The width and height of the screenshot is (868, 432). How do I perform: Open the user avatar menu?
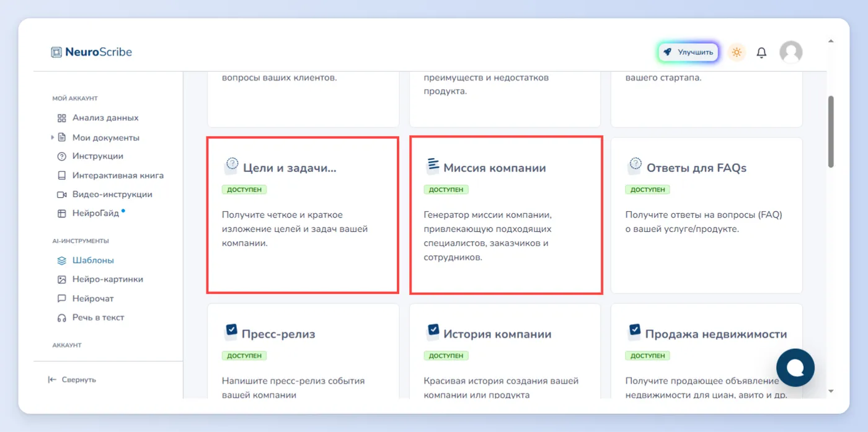pos(790,53)
